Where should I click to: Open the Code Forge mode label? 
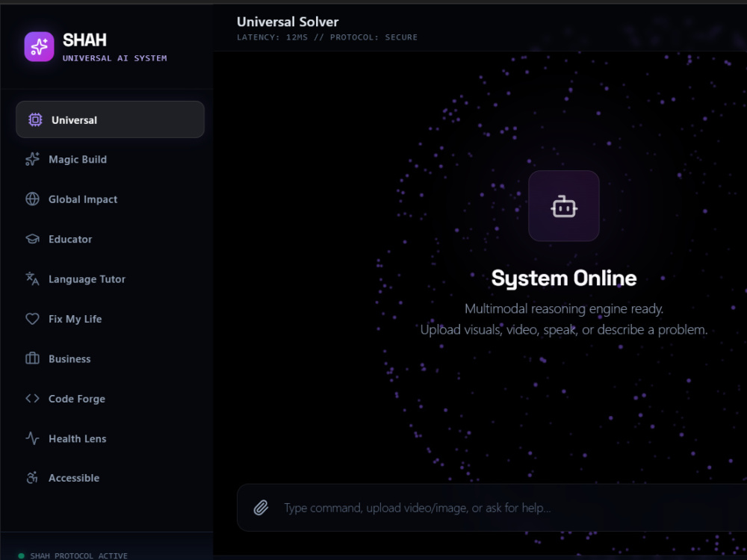(77, 399)
